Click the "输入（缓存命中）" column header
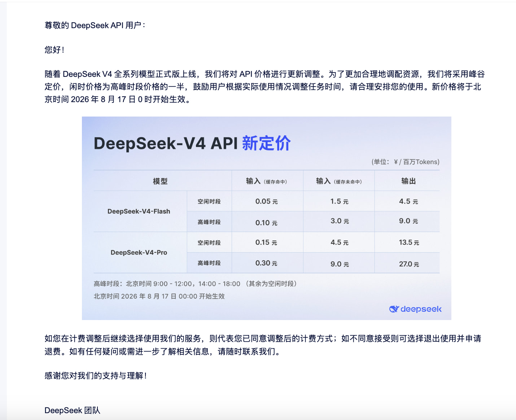The image size is (516, 420). pyautogui.click(x=267, y=181)
